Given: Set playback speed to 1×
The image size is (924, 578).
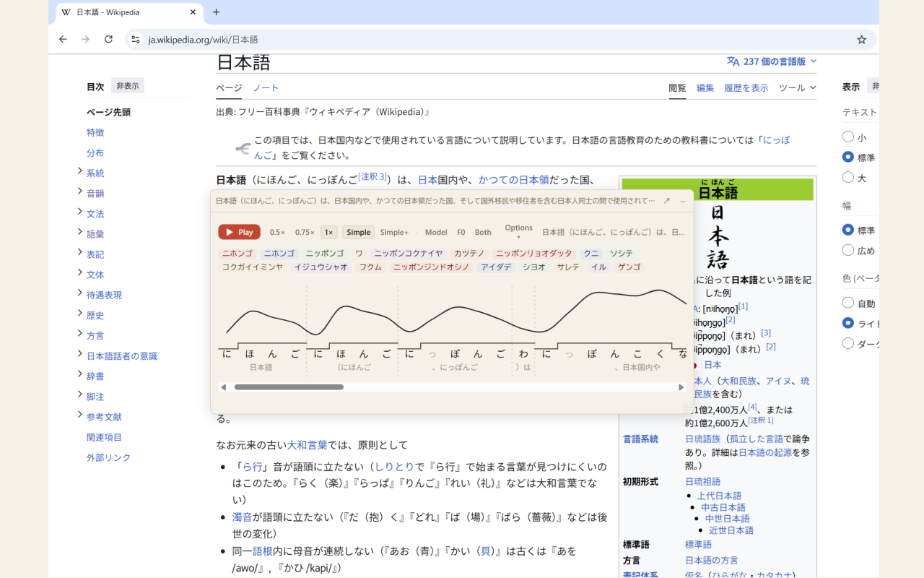Looking at the screenshot, I should click(x=328, y=232).
